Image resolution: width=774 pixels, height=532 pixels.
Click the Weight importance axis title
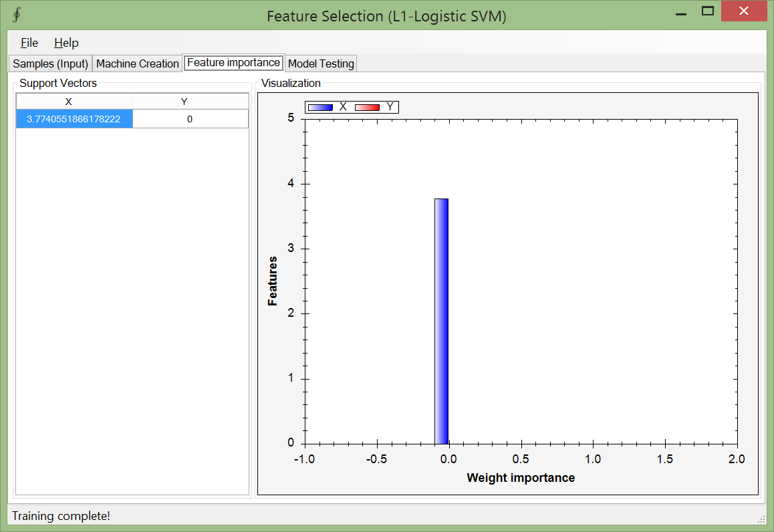pyautogui.click(x=521, y=478)
